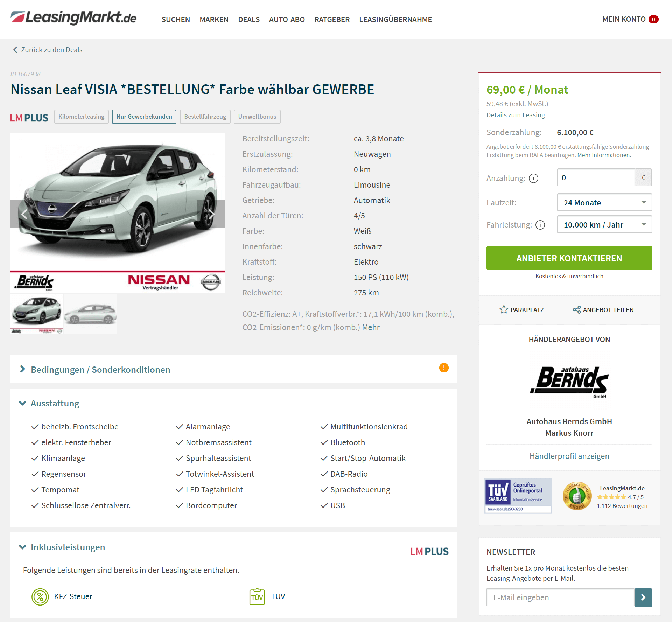The image size is (672, 622).
Task: Click the orange warning icon in Bedingungen
Action: [x=444, y=368]
